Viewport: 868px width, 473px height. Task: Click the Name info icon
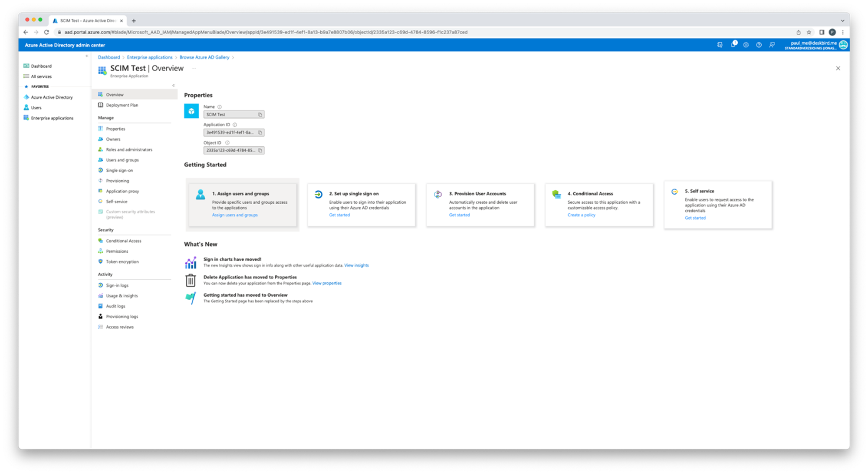pos(220,107)
